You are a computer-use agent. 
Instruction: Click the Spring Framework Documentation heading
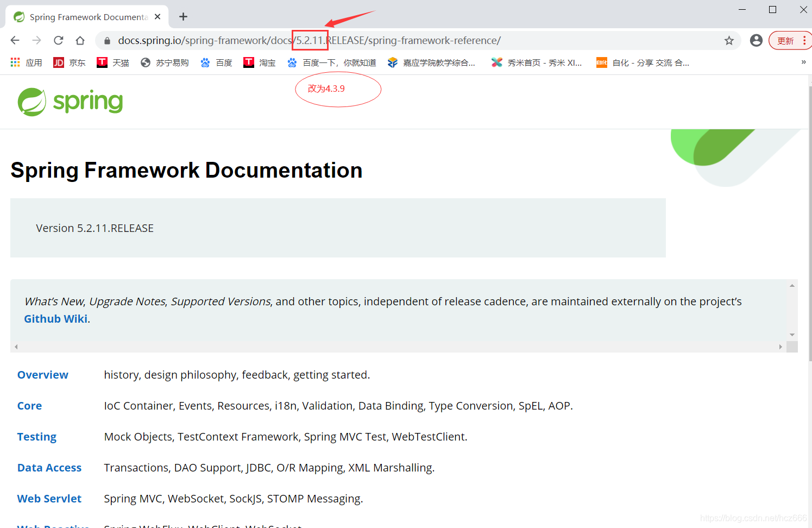click(186, 171)
